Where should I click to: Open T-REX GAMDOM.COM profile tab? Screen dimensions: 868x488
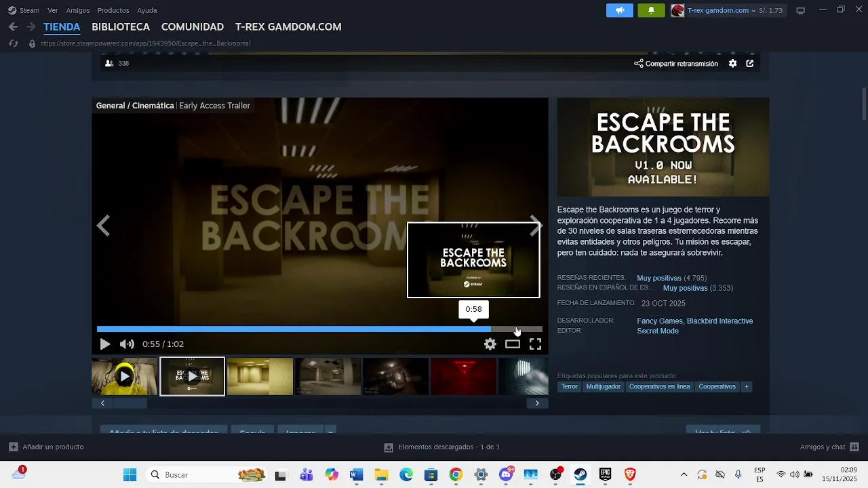288,27
